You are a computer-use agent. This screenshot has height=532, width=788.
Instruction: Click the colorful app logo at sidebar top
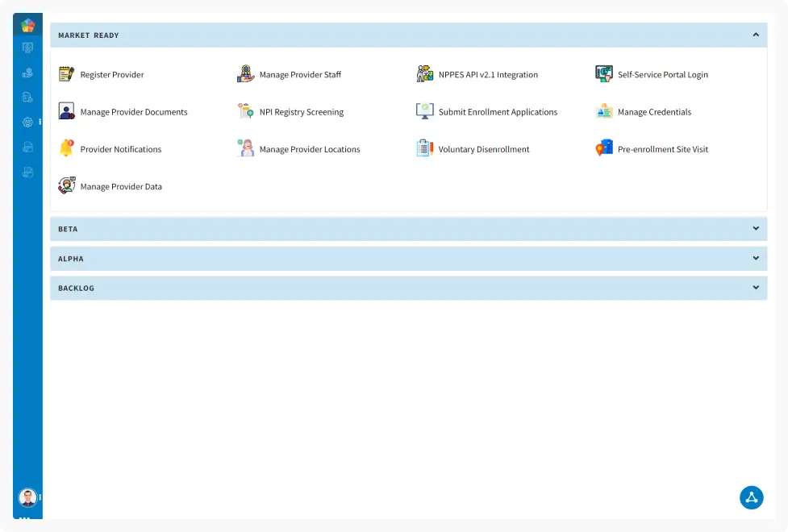(x=27, y=25)
